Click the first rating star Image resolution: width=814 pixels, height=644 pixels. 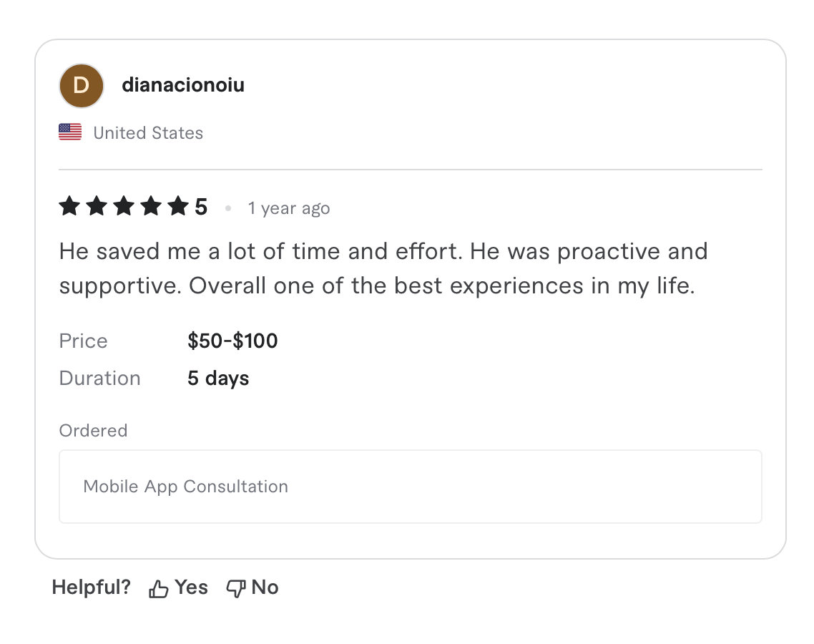pyautogui.click(x=69, y=206)
